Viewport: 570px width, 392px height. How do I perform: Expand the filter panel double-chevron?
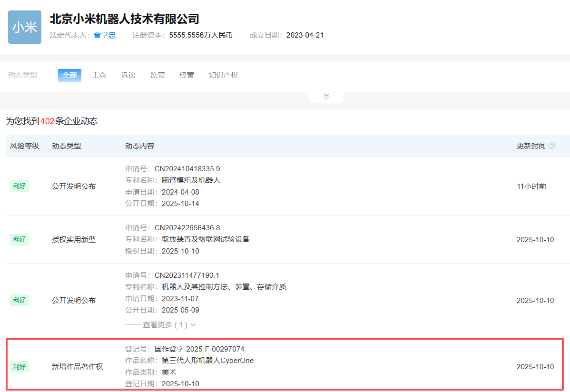coord(326,96)
